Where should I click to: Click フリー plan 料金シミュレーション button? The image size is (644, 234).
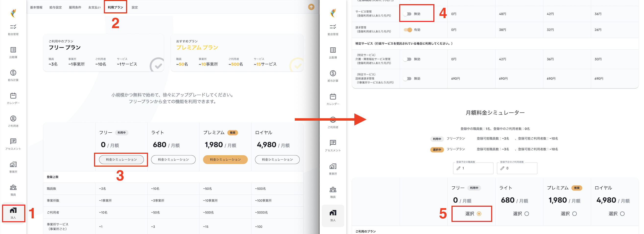pos(121,160)
